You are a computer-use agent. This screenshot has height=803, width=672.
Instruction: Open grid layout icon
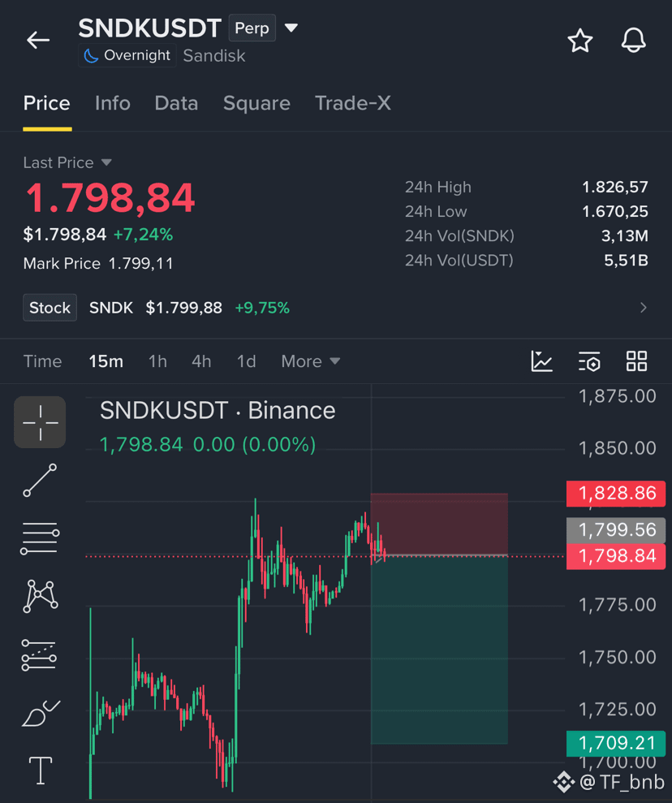point(636,361)
